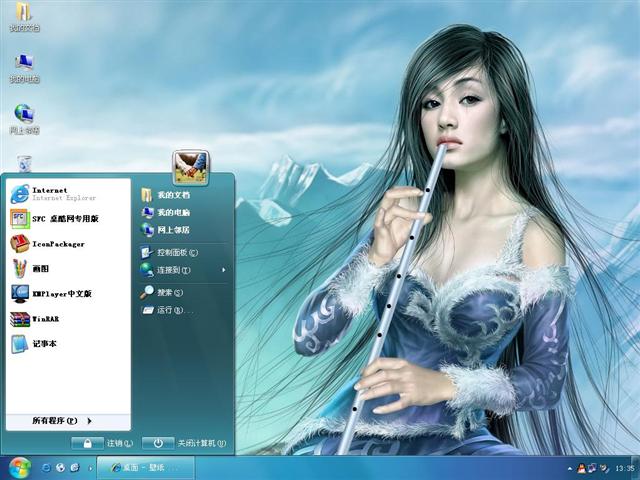Click the Windows Start orb

coord(20,468)
